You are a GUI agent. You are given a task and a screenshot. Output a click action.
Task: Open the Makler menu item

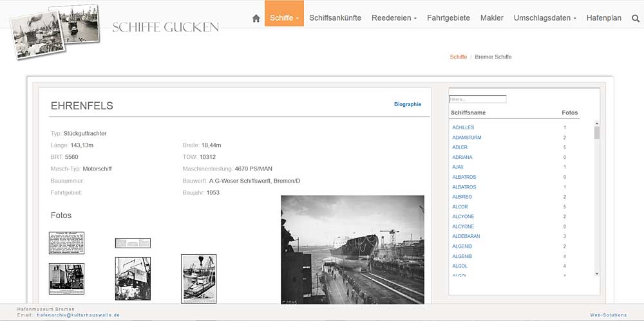coord(491,18)
